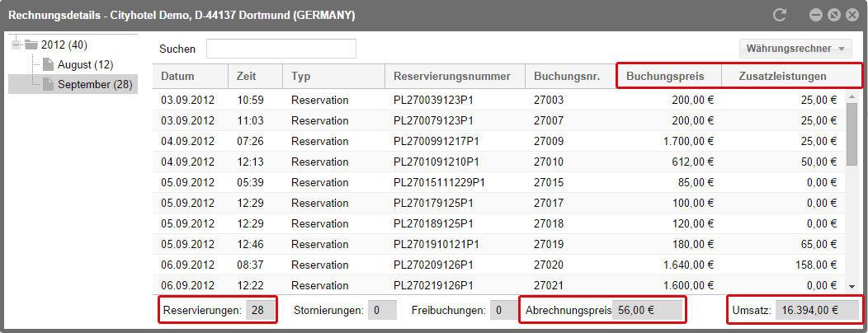Click the August document icon
This screenshot has height=333, width=868.
(50, 65)
